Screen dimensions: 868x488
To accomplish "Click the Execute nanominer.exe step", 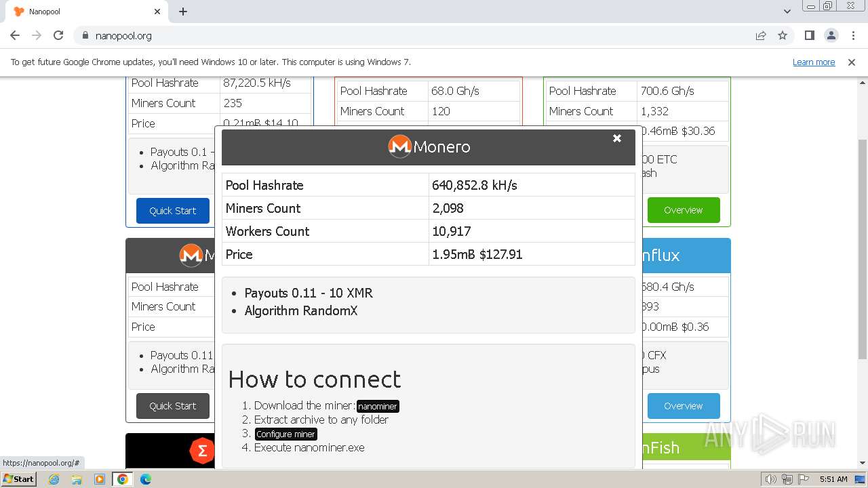I will (x=309, y=447).
